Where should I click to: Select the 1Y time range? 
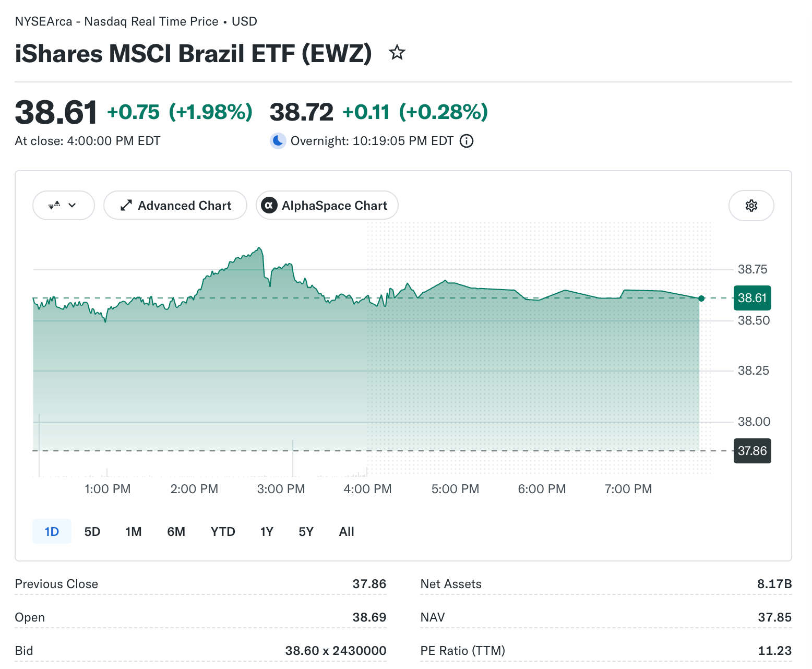267,531
